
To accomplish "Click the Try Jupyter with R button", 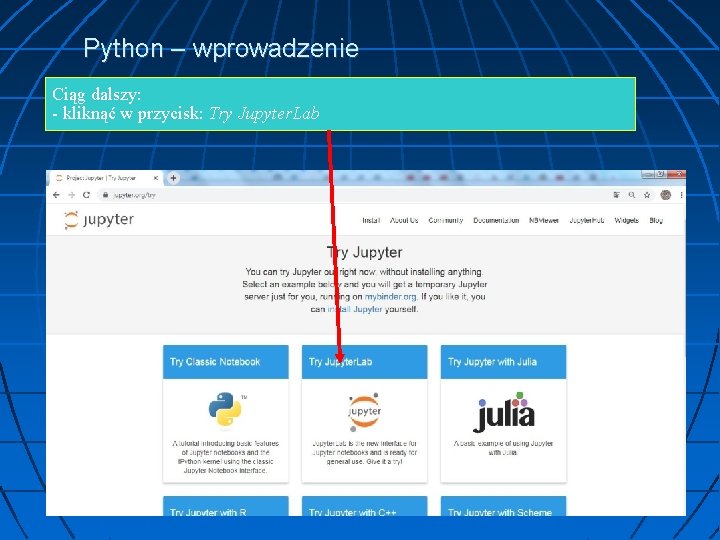I will (226, 506).
